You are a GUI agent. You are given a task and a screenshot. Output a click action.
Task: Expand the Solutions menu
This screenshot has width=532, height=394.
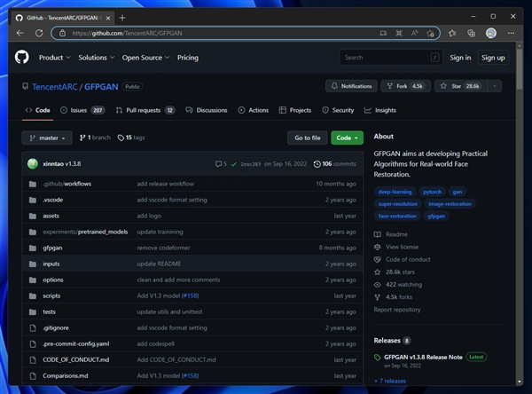tap(97, 58)
